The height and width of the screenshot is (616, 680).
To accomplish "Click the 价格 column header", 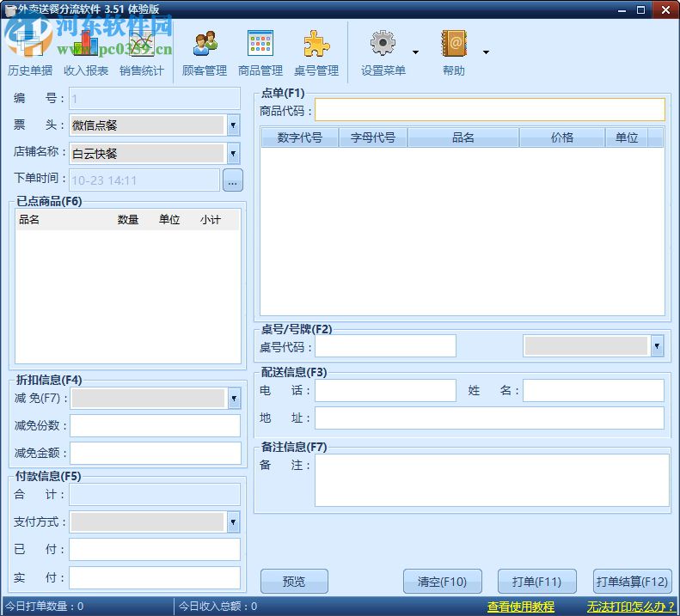I will pyautogui.click(x=562, y=137).
